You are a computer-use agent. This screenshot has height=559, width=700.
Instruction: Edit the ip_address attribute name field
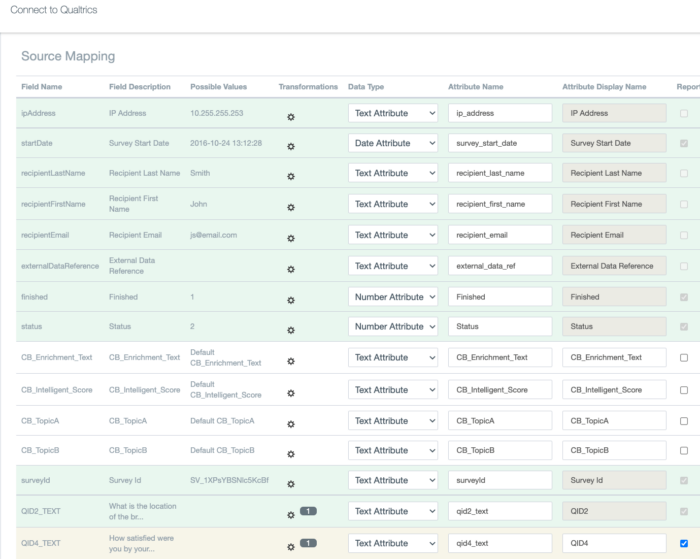click(500, 113)
